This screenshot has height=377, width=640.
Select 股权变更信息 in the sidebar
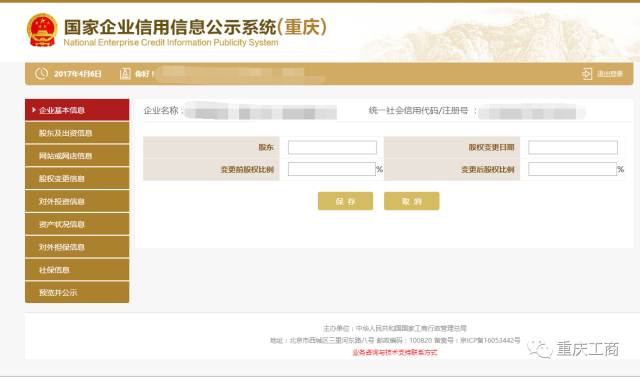[77, 179]
